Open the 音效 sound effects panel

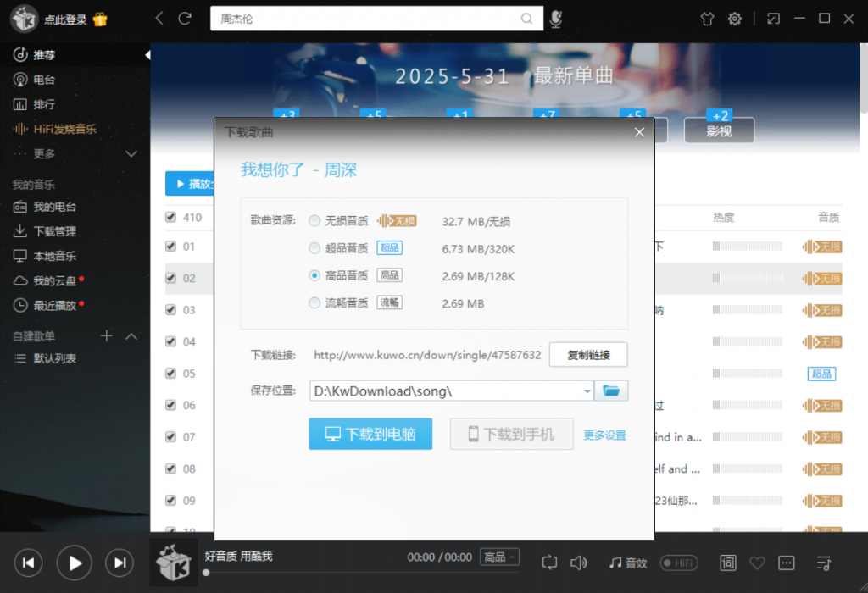point(627,562)
